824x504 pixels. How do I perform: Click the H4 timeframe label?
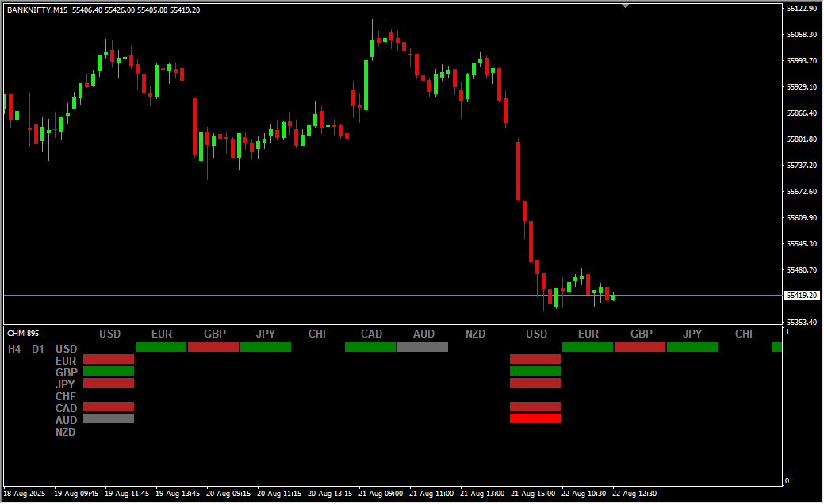pyautogui.click(x=14, y=349)
